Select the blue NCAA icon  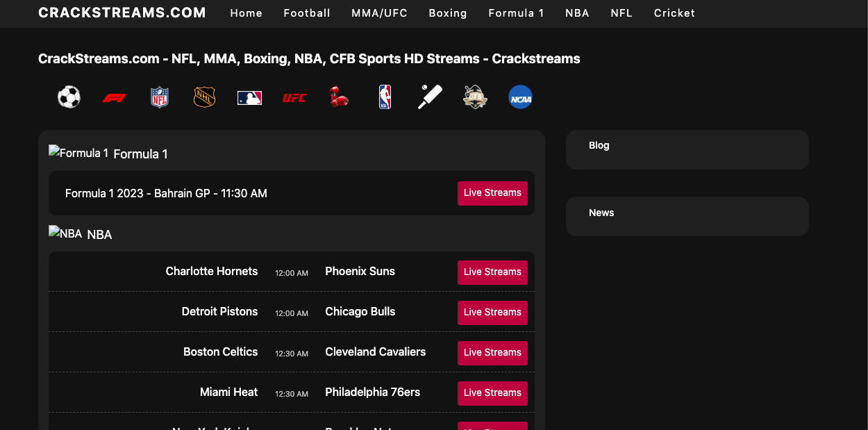click(x=520, y=97)
